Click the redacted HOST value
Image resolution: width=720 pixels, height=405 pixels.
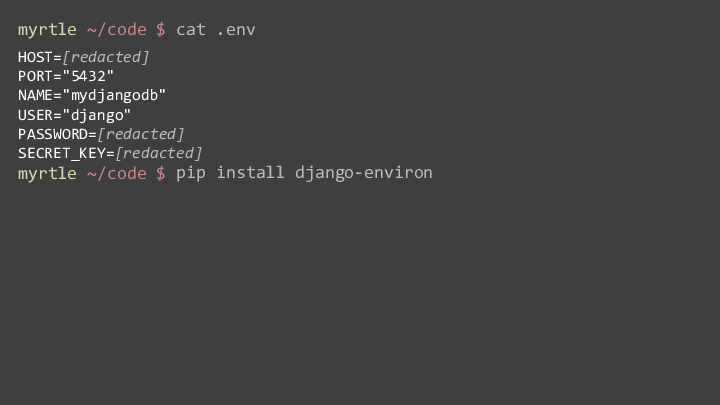pyautogui.click(x=106, y=57)
